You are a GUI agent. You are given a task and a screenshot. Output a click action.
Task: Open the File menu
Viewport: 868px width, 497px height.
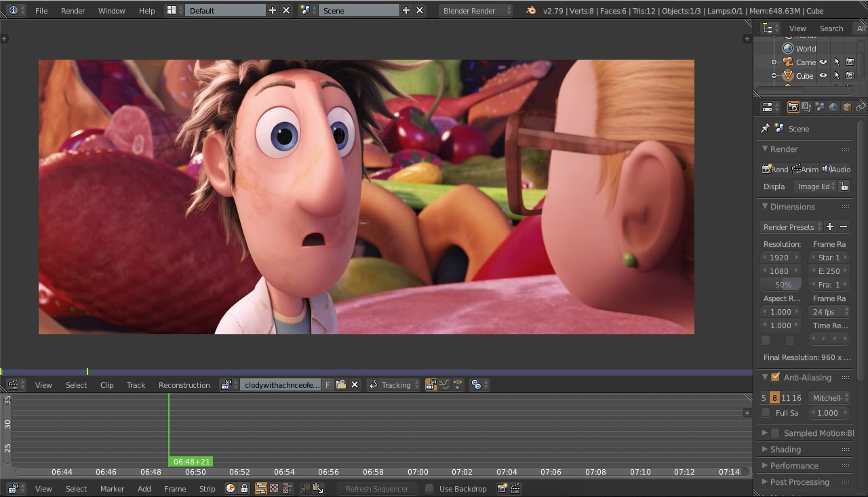click(41, 11)
